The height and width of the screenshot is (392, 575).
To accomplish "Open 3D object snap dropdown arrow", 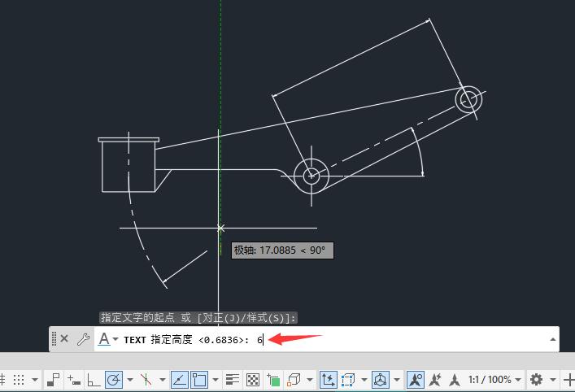I will [310, 380].
